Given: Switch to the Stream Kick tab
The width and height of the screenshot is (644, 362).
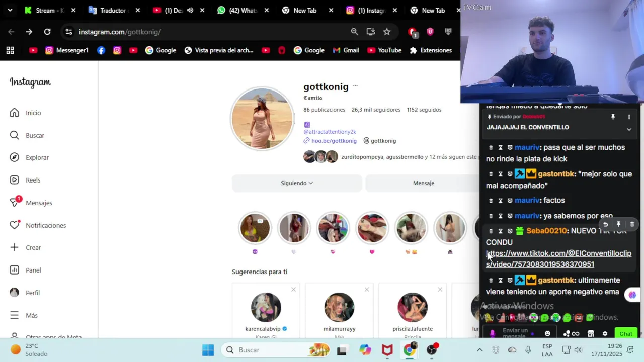Looking at the screenshot, I should point(49,10).
